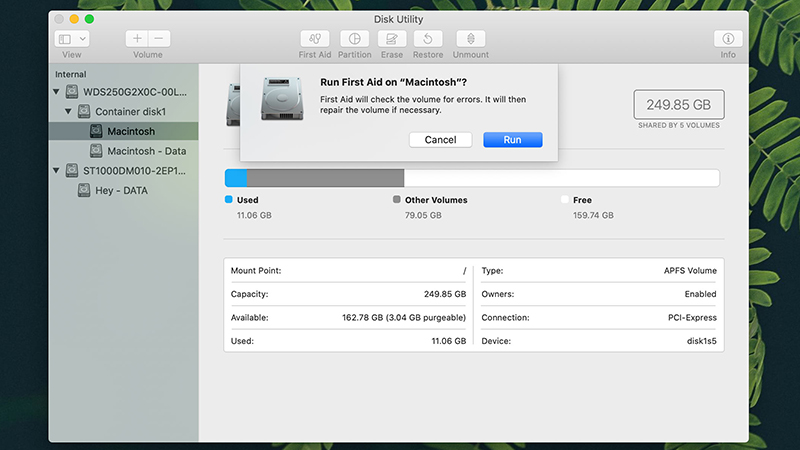Click the Available 162.78 GB value
Screen dimensions: 800x450
click(x=404, y=318)
